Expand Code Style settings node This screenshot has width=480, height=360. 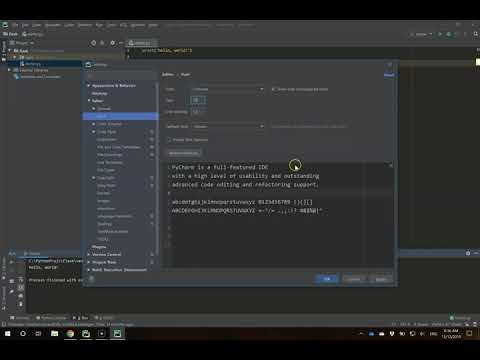tap(94, 132)
